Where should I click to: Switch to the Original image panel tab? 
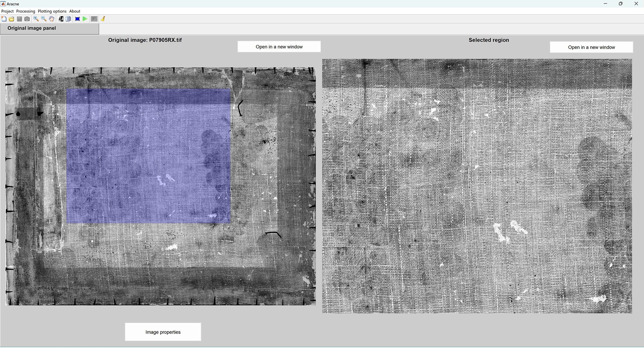(x=50, y=28)
